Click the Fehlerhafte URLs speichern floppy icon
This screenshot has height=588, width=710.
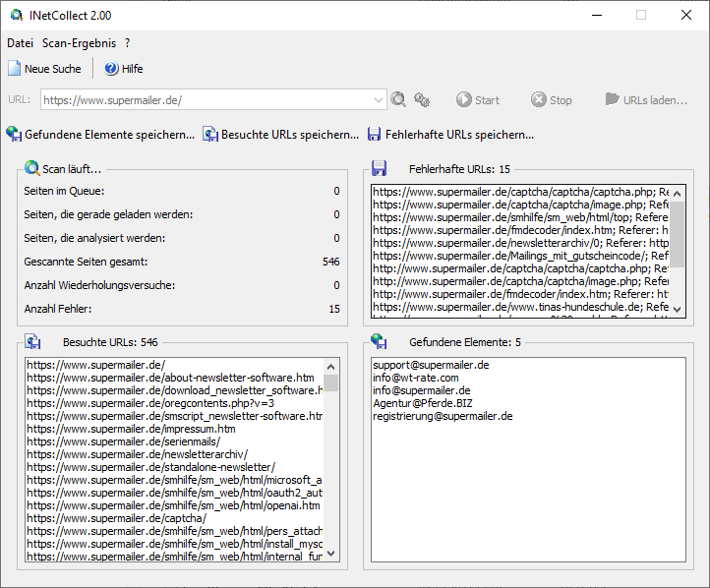tap(374, 134)
